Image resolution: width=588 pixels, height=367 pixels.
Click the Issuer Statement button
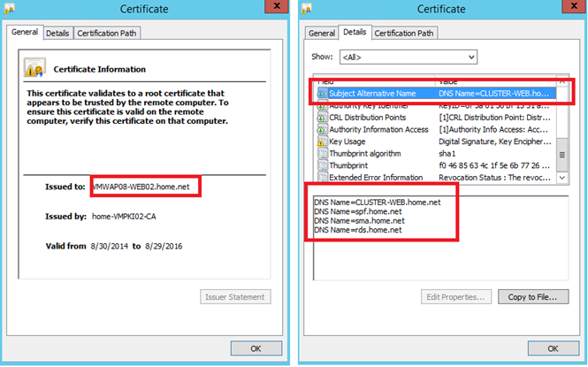pos(235,297)
